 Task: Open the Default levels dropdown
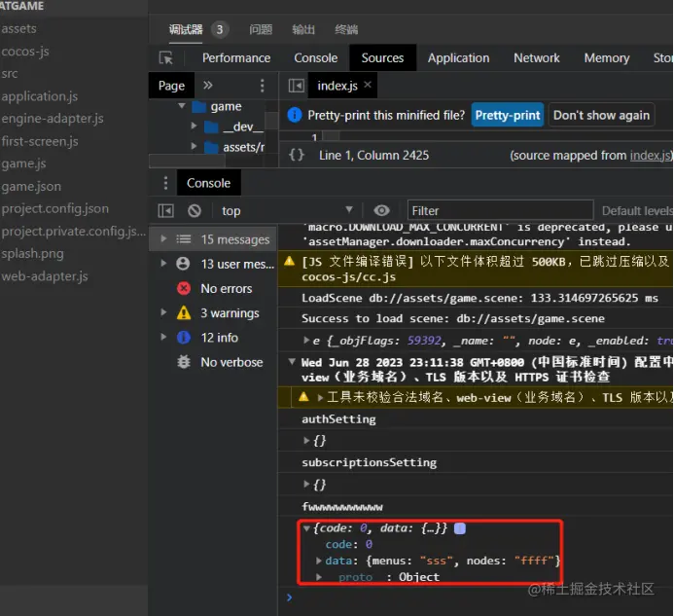pos(637,211)
